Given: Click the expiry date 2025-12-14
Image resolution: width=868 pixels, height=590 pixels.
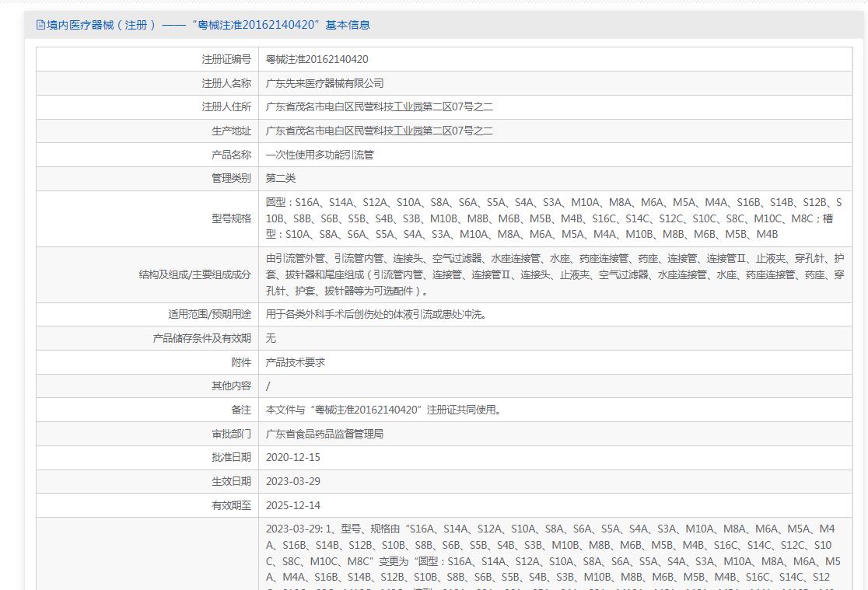Looking at the screenshot, I should point(292,505).
